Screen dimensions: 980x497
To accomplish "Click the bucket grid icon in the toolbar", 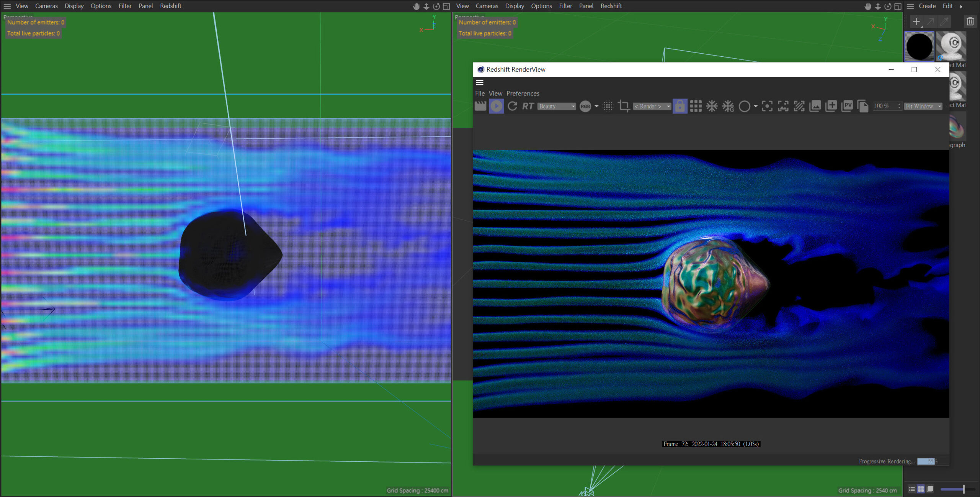I will (x=696, y=106).
